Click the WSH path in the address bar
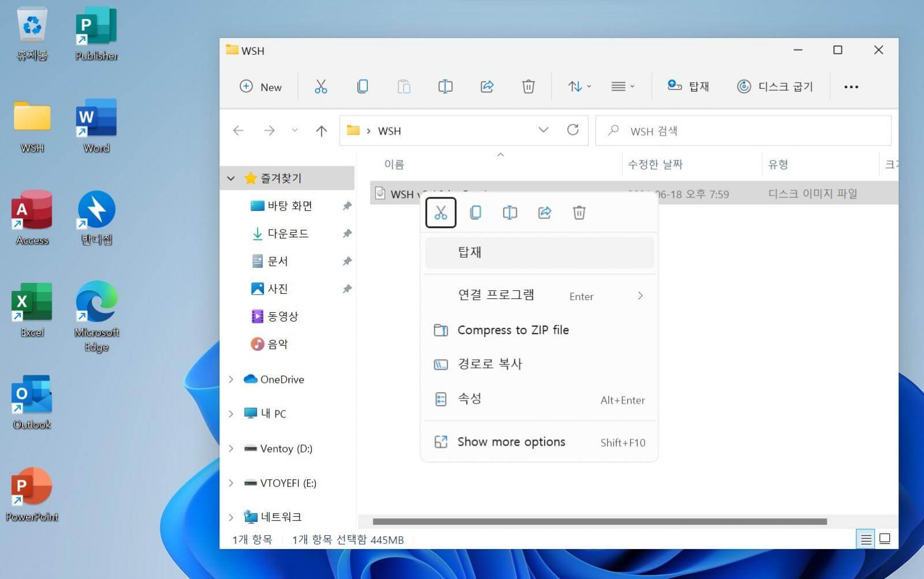 click(x=389, y=131)
